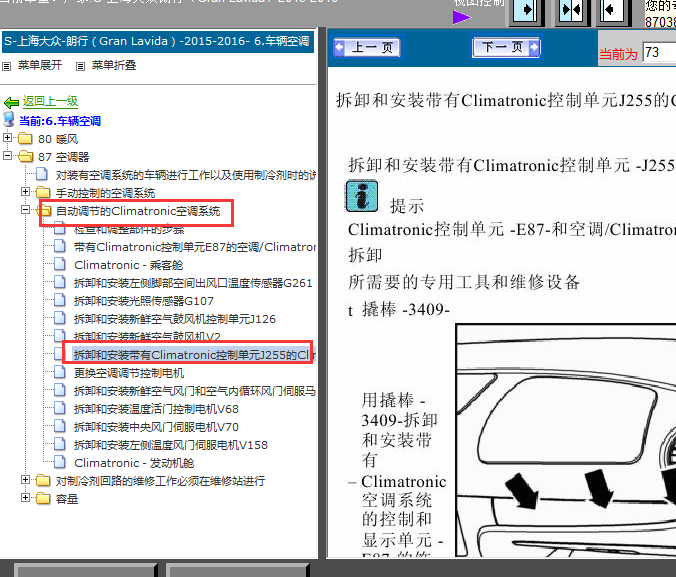The width and height of the screenshot is (676, 577).
Task: Open 拆卸和安装新鲜空气风门和空气内循环风门伺服马达
Action: coord(195,391)
